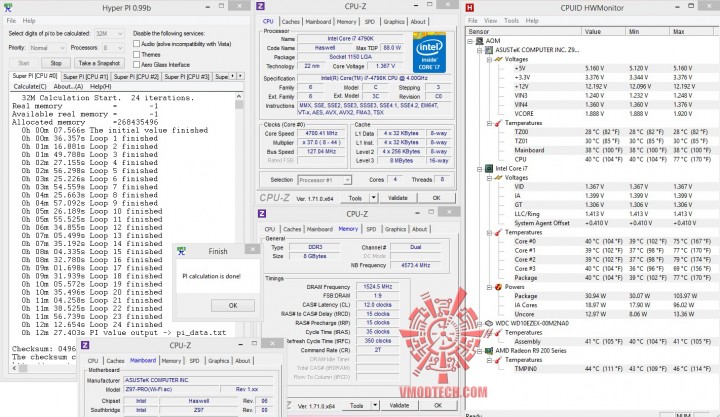Toggle the Aero Glass Interface checkbox
The width and height of the screenshot is (720, 417).
coord(136,65)
